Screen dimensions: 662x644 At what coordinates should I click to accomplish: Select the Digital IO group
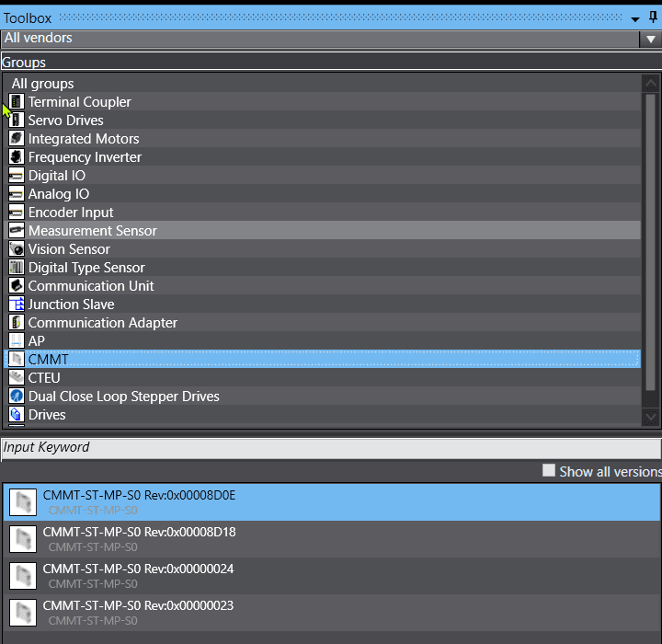323,176
